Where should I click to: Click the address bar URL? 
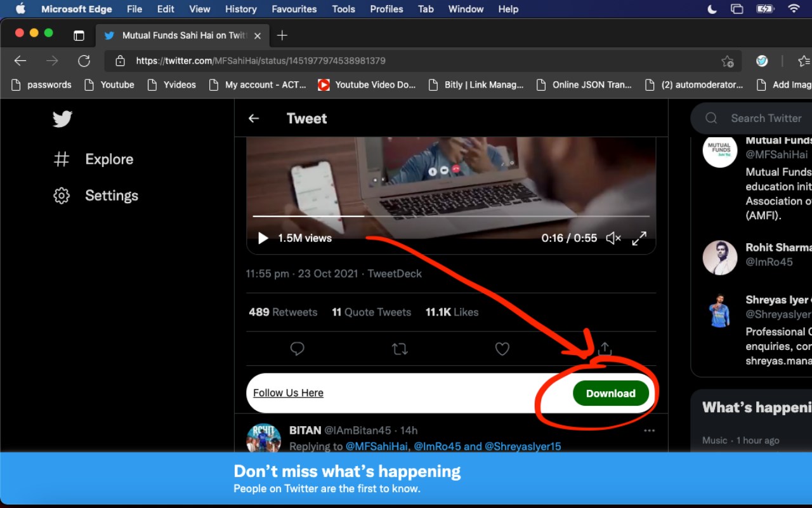pos(261,61)
